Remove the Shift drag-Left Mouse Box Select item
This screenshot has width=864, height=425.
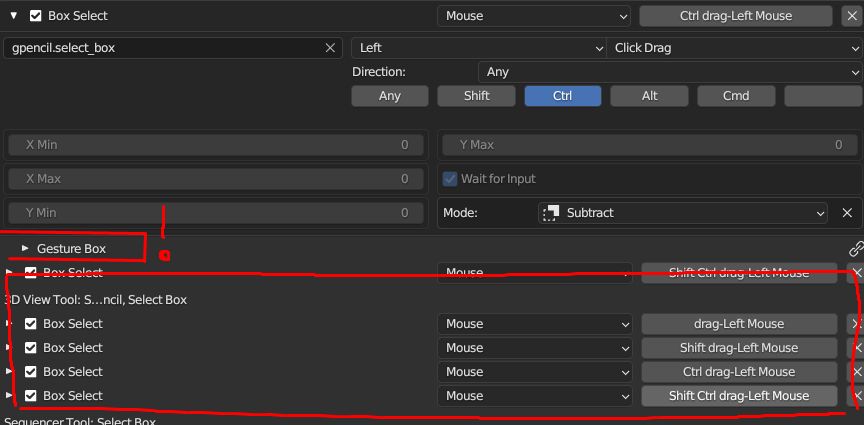pos(856,348)
